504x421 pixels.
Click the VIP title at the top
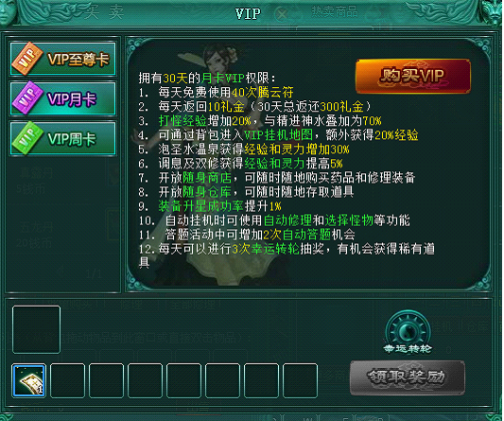[248, 14]
